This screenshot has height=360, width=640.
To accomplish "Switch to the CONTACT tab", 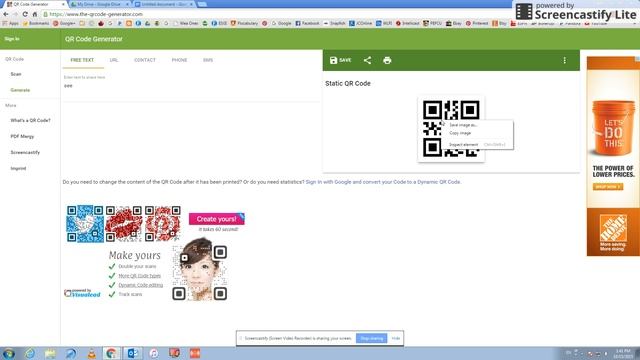I will tap(145, 60).
